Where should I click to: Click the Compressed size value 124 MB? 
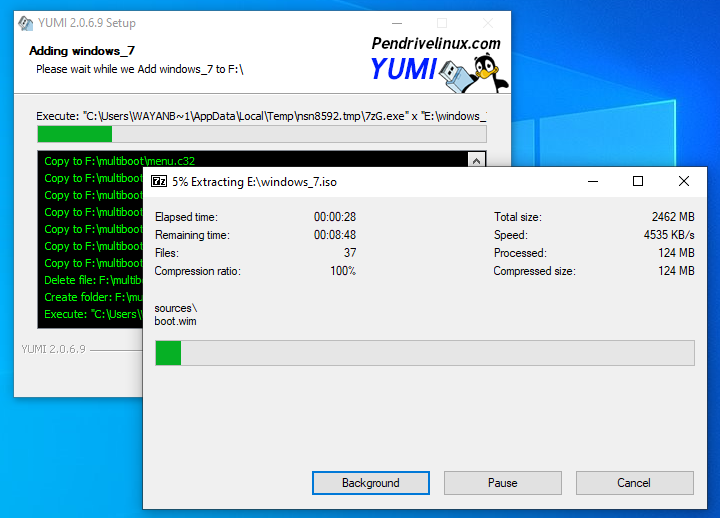tap(676, 271)
